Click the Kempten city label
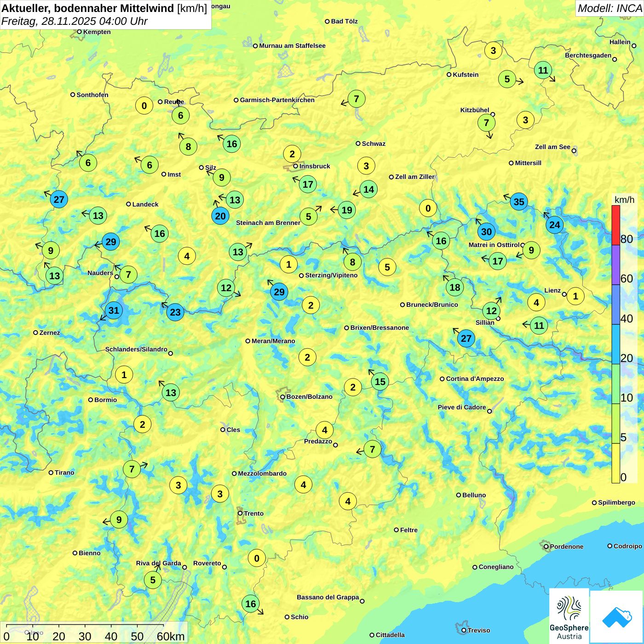Viewport: 644px width, 644px height. [x=97, y=32]
